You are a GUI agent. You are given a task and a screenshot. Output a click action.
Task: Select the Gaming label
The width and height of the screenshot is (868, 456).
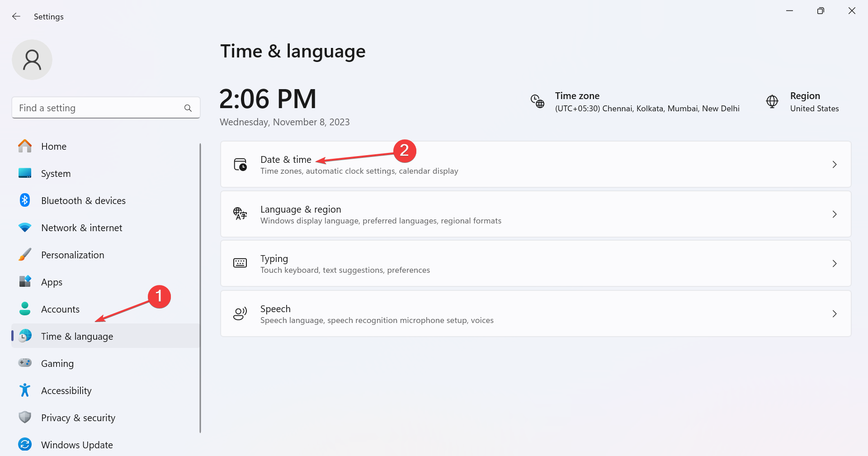[x=57, y=364]
